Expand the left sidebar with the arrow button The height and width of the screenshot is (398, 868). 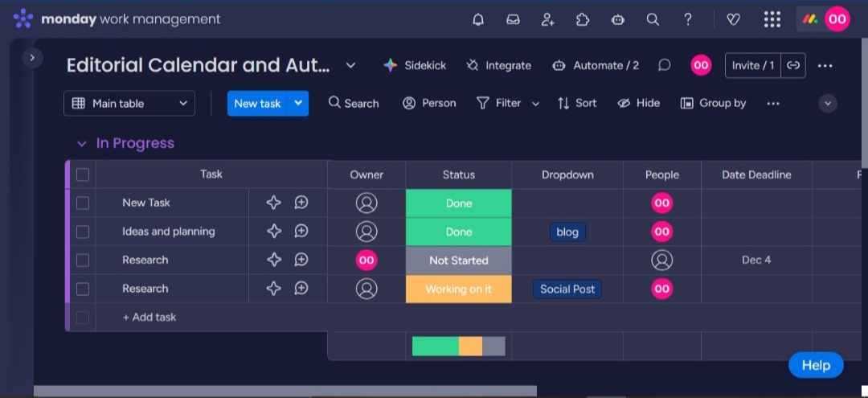coord(32,58)
